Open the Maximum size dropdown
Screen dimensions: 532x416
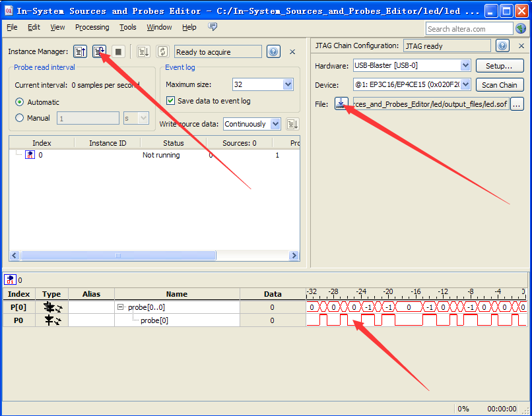(x=287, y=84)
